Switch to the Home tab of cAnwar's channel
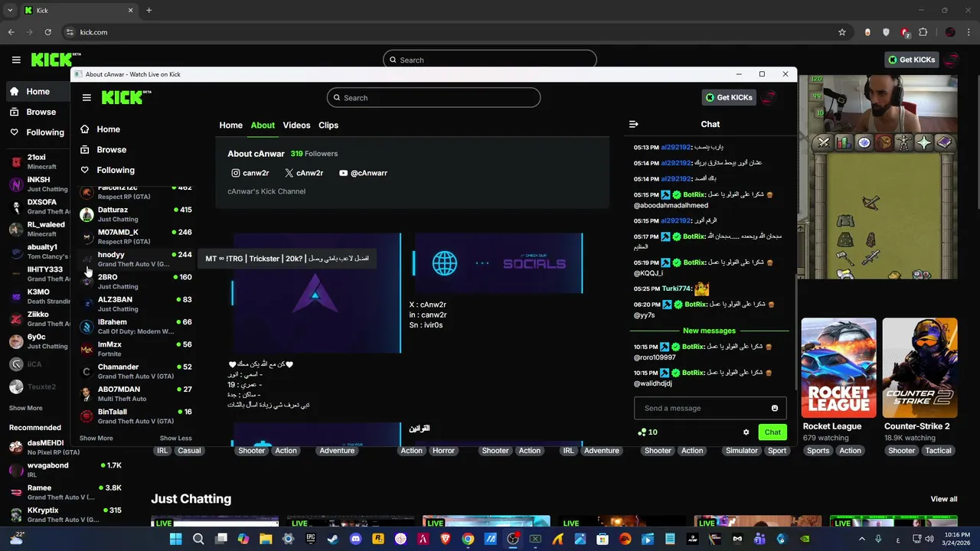The image size is (980, 551). pyautogui.click(x=230, y=126)
